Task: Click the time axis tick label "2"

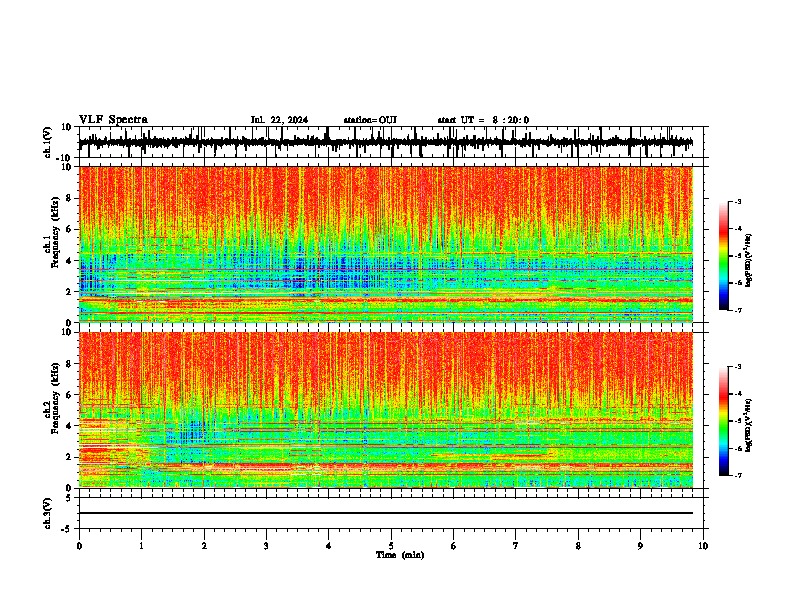Action: [204, 546]
